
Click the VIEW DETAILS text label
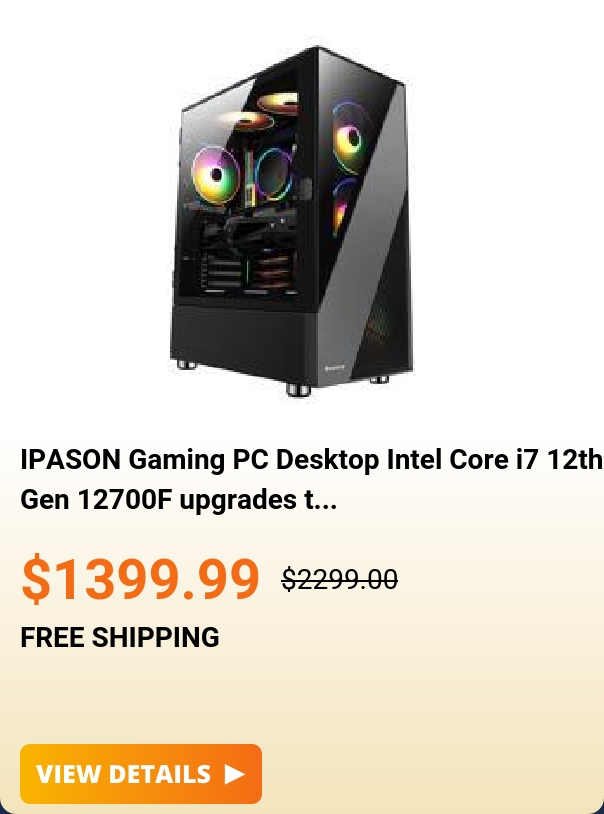tap(124, 774)
